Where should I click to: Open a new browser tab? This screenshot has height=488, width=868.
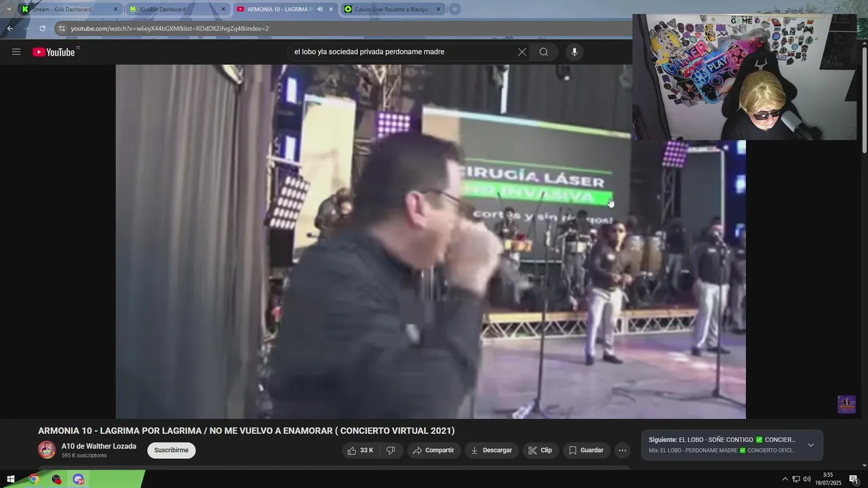click(455, 9)
